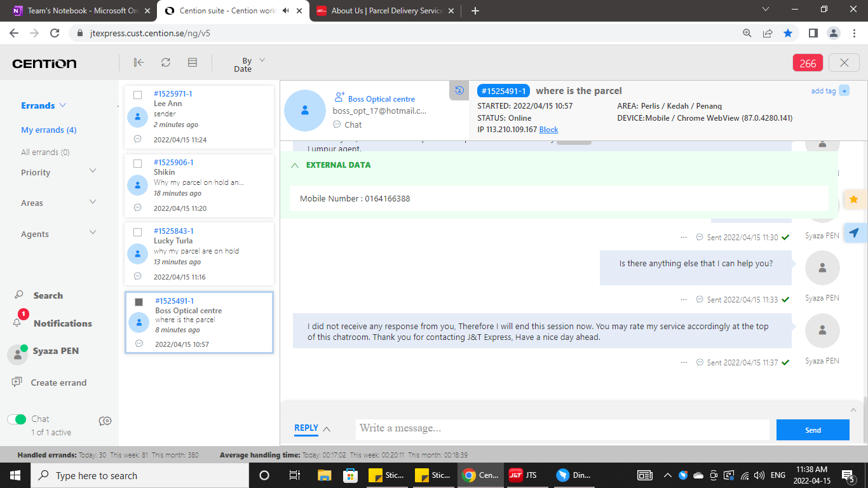Viewport: 868px width, 488px height.
Task: Bookmark this page with Chrome star
Action: click(788, 33)
